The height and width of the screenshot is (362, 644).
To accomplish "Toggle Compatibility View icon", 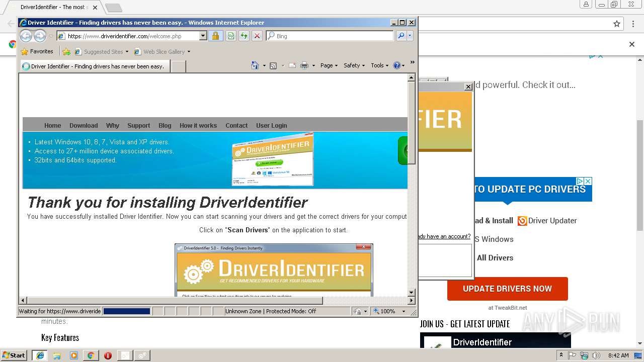I will coord(231,36).
